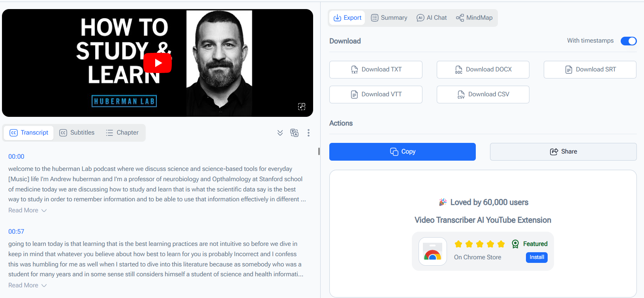The height and width of the screenshot is (298, 644).
Task: Install the Chrome extension
Action: [537, 257]
